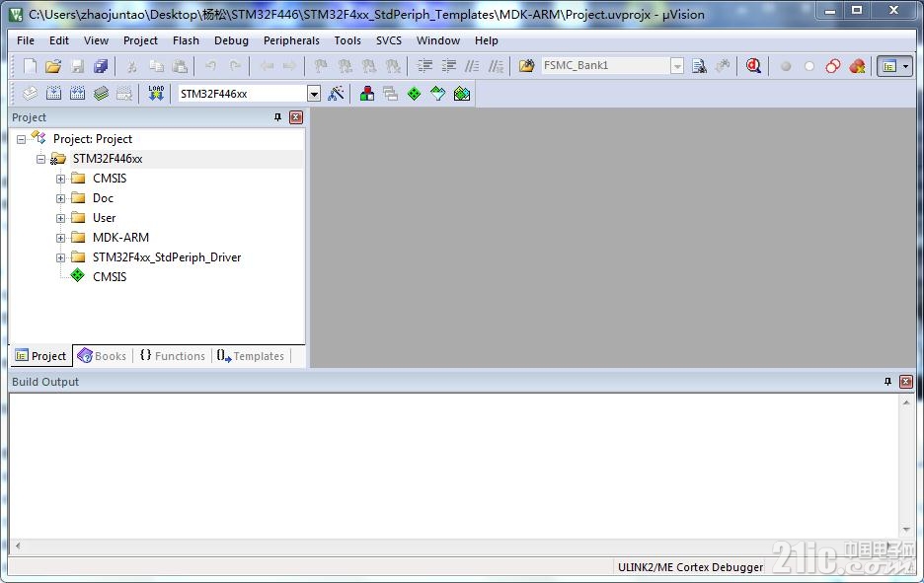This screenshot has width=924, height=583.
Task: Expand the User folder
Action: [60, 218]
